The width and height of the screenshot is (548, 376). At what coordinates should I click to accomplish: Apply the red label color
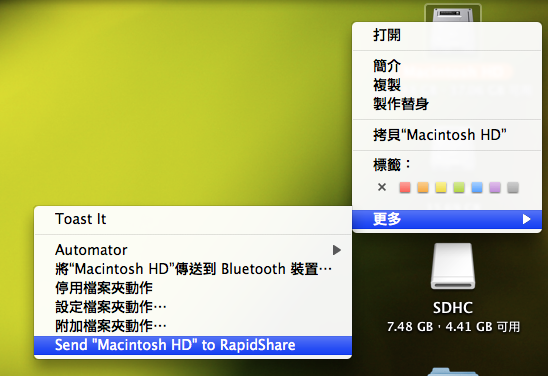click(405, 187)
